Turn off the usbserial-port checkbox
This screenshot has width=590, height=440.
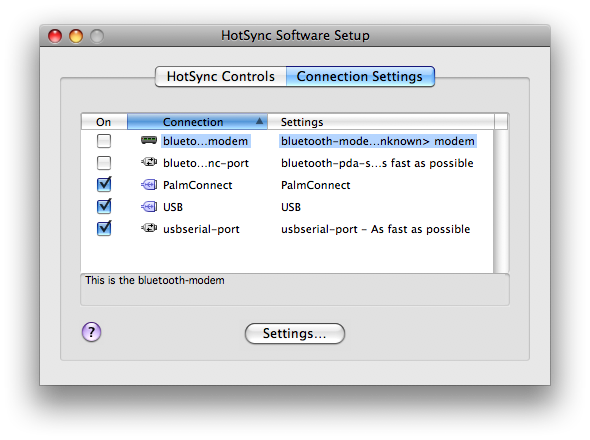[104, 228]
